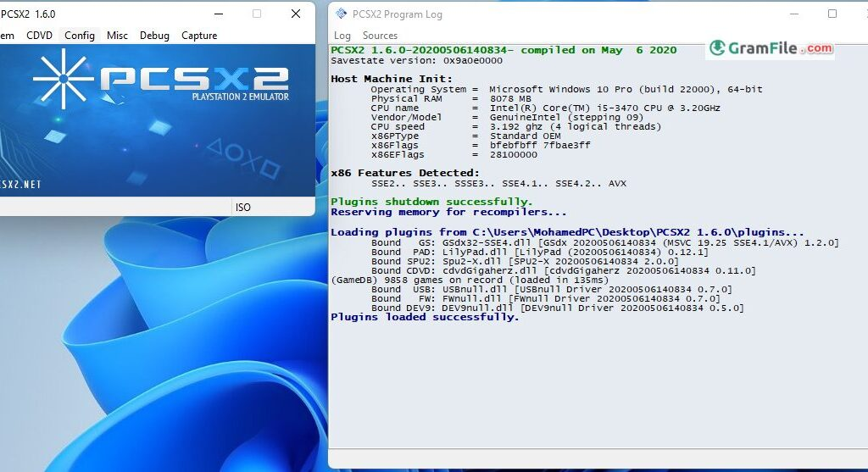Open the Config menu in PCSX2
The width and height of the screenshot is (868, 472).
click(x=79, y=36)
